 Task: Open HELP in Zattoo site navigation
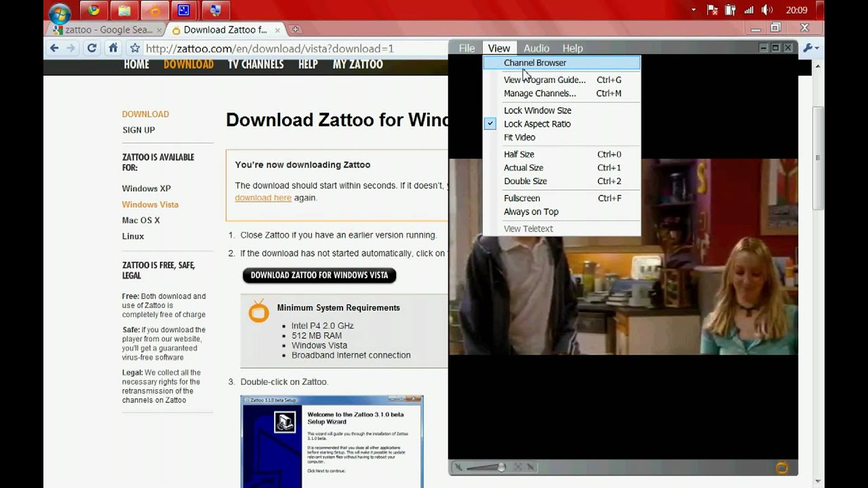click(x=308, y=64)
